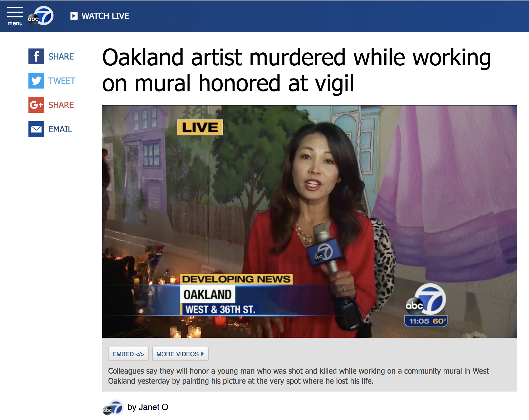Click the ABC7 logo in header
This screenshot has width=529, height=420.
tap(41, 16)
